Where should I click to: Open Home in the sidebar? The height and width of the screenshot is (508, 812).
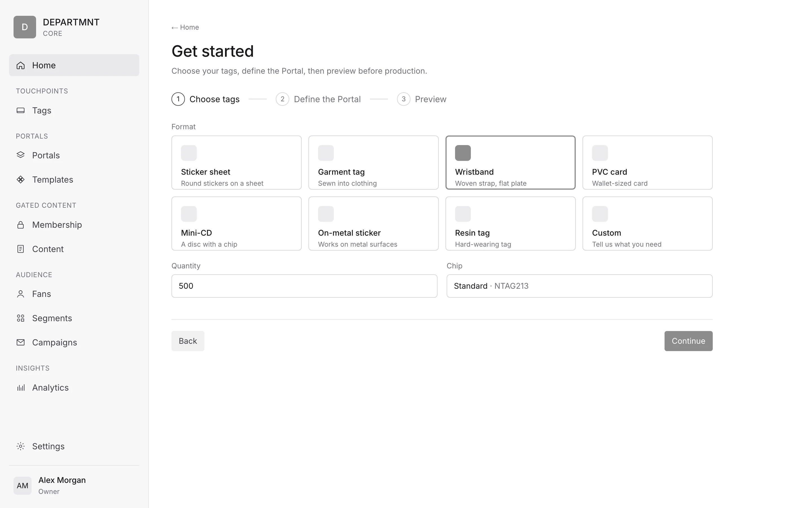point(74,65)
